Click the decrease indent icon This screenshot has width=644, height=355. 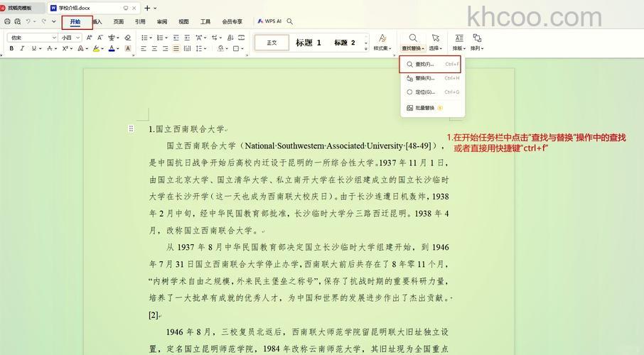(x=176, y=38)
